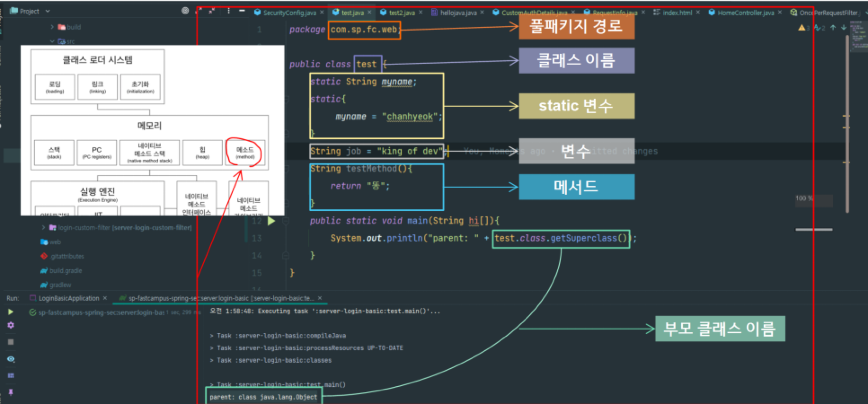Open the Project panel three-dot options menu
This screenshot has height=404, width=868.
[x=228, y=11]
